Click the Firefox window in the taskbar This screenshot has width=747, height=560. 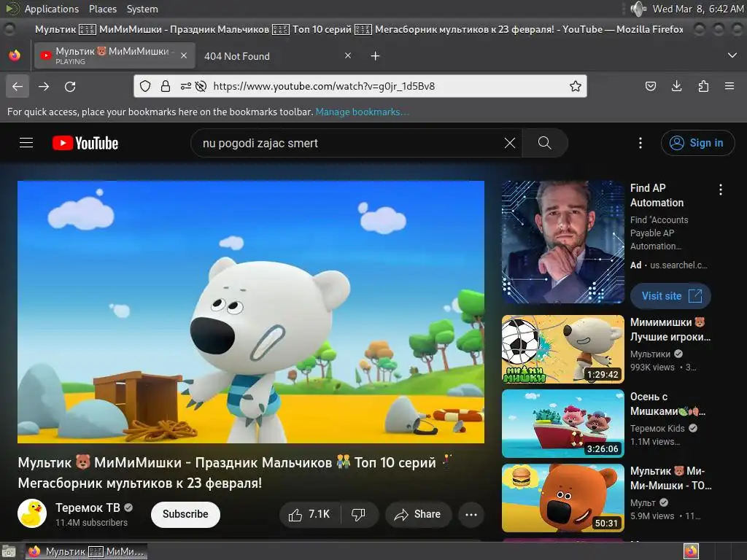[86, 551]
